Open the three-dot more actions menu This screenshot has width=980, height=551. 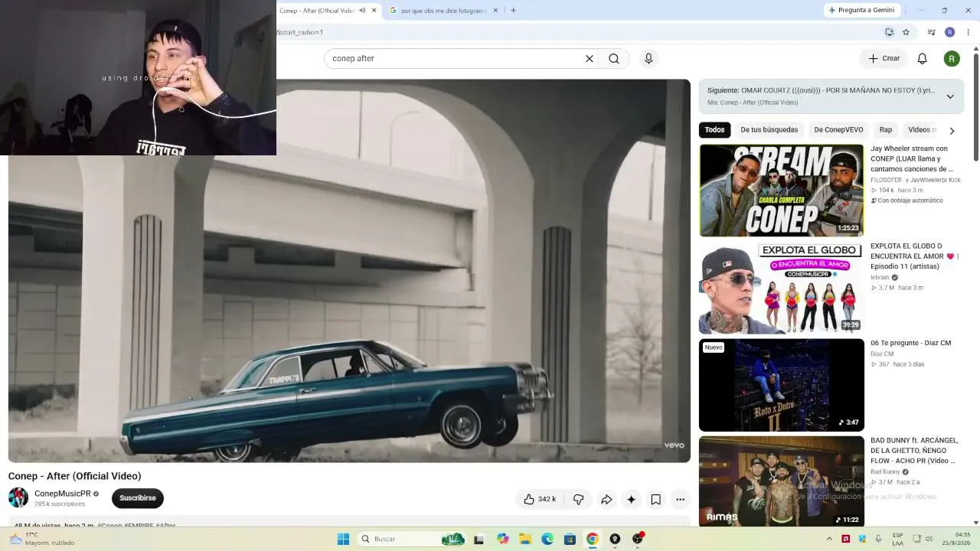[x=680, y=500]
